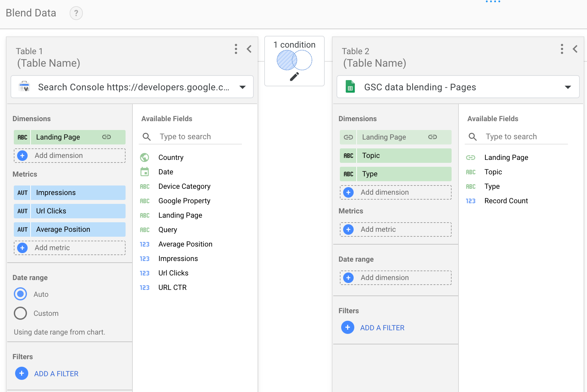This screenshot has width=587, height=392.
Task: Select the Auto date range option
Action: 20,294
